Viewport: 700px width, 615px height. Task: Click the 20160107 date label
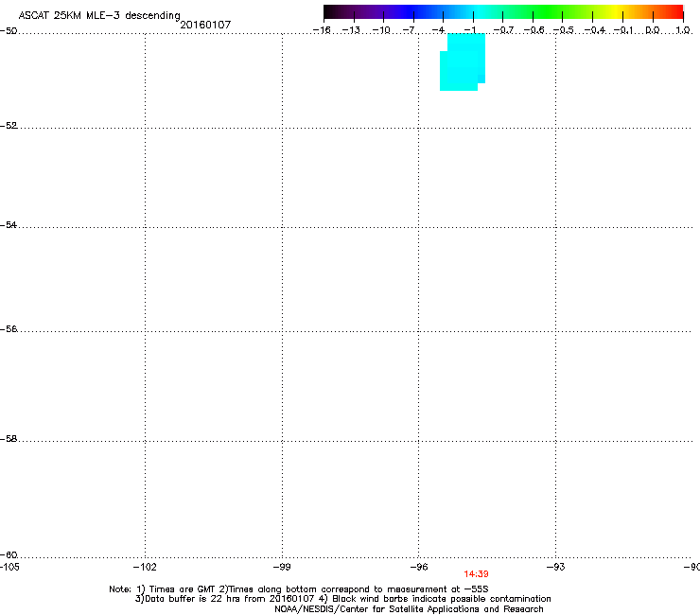205,25
